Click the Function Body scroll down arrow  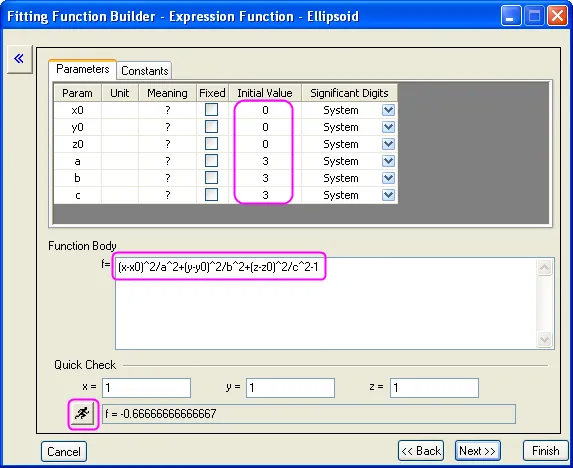544,339
